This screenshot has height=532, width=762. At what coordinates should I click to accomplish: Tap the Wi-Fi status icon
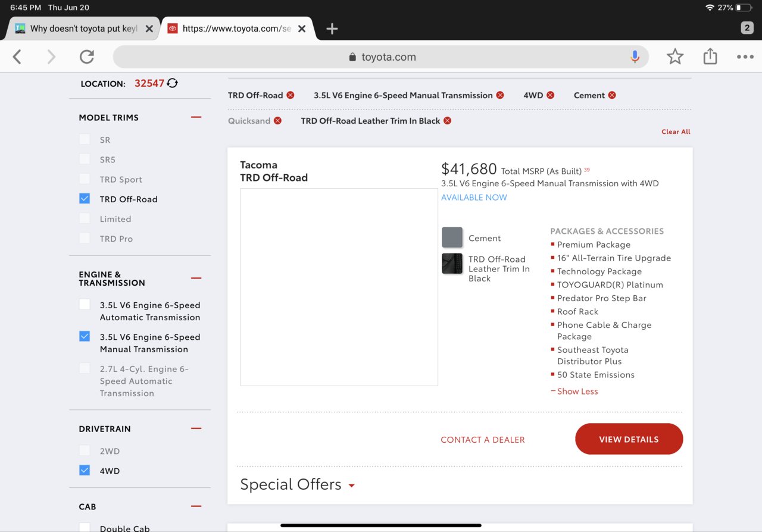710,8
